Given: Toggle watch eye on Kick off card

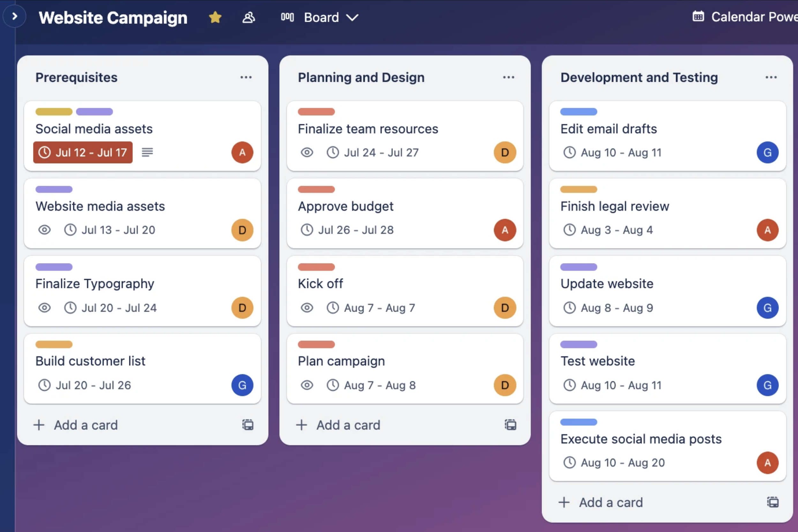Looking at the screenshot, I should tap(307, 308).
